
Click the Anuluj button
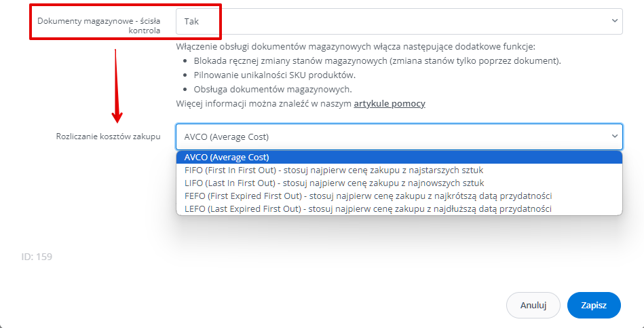pos(533,306)
